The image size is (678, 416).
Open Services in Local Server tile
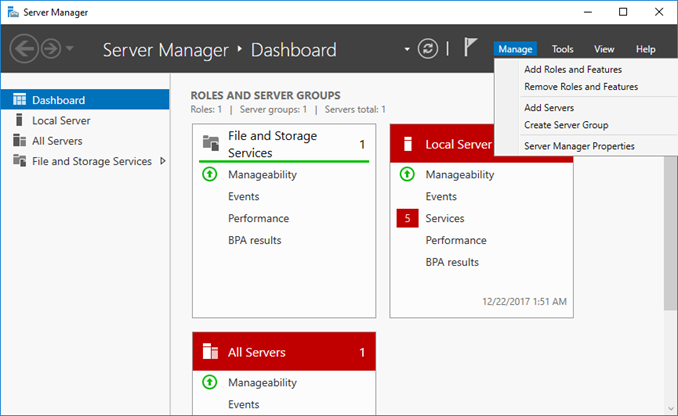click(445, 218)
